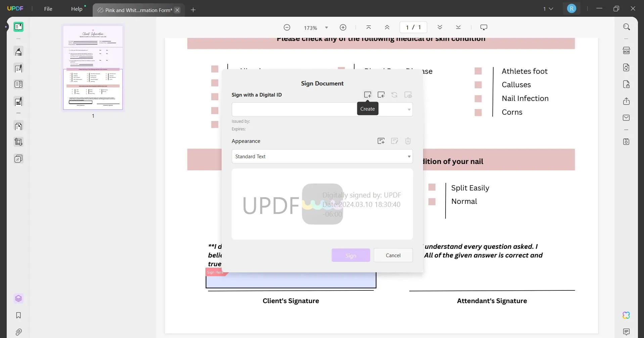Select the page 1 thumbnail
The image size is (644, 338).
(x=93, y=67)
